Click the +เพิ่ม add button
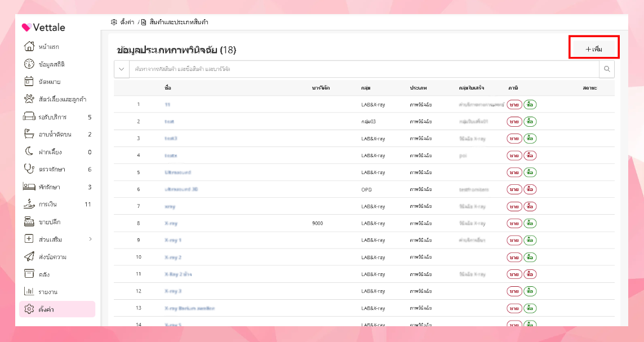The height and width of the screenshot is (342, 644). (594, 49)
